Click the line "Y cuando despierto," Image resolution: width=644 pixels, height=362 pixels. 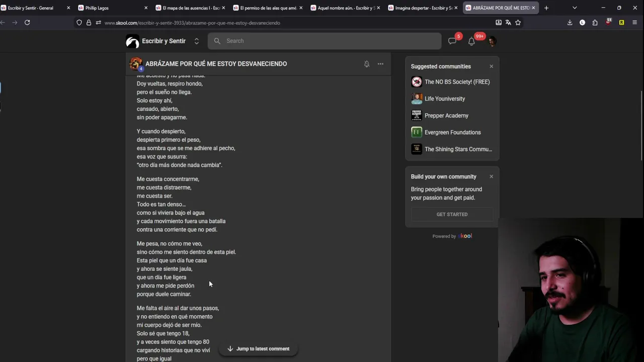(x=161, y=131)
